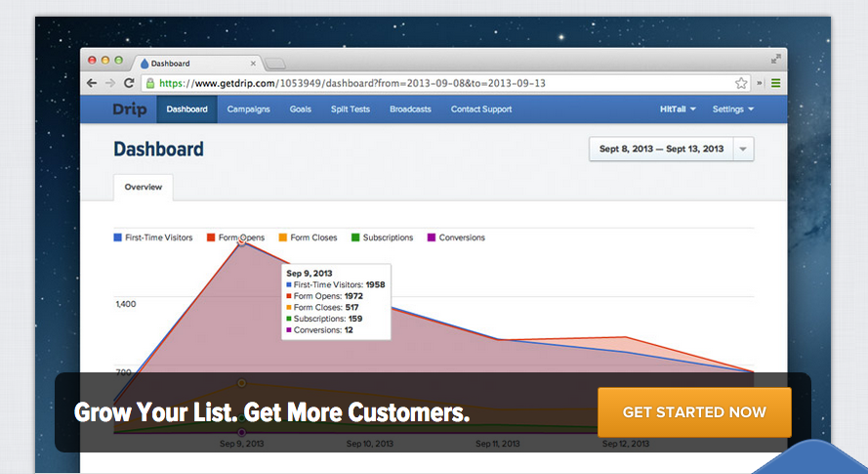Click "Conversions: 12" in tooltip
The height and width of the screenshot is (474, 868).
tap(319, 330)
